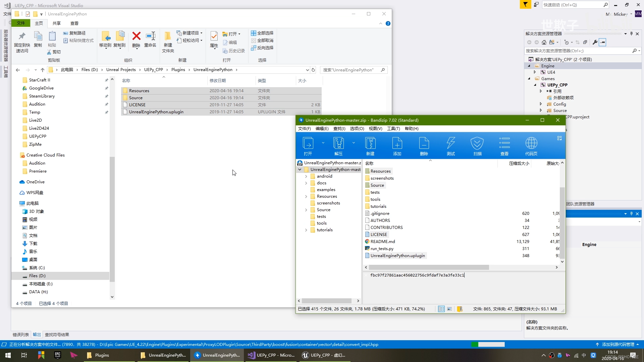
Task: Expand the docs folder in Bandizip's tree
Action: point(306,183)
